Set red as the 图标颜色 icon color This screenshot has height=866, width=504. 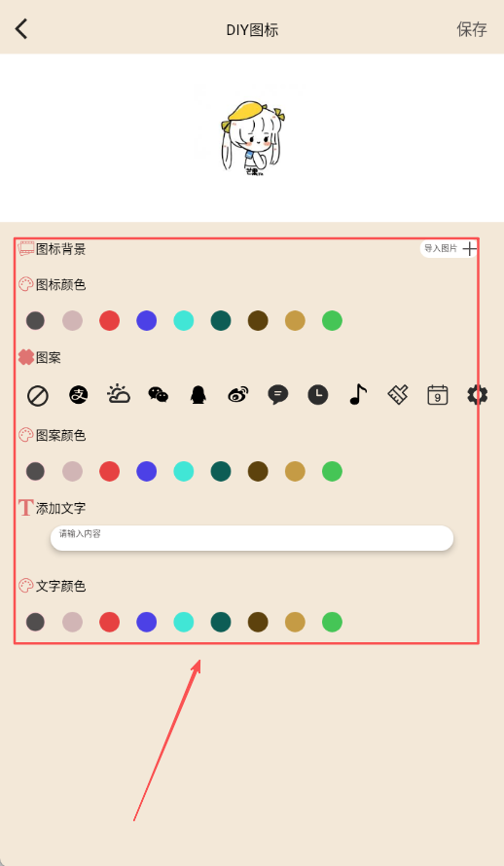[x=109, y=320]
